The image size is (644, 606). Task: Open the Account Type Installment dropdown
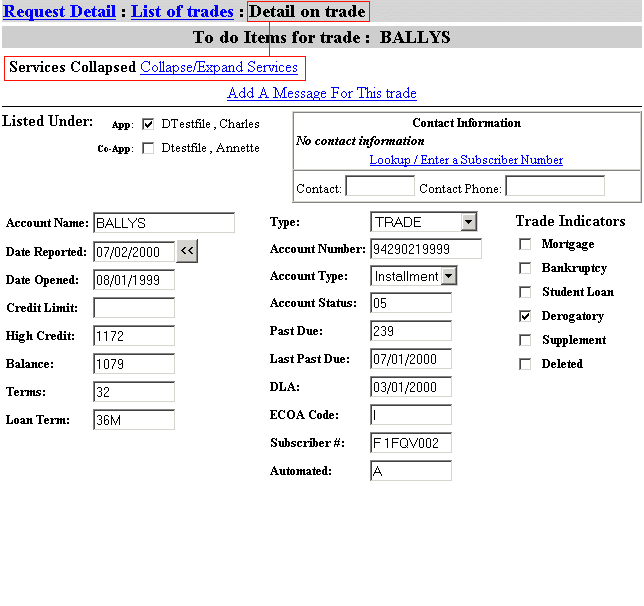click(x=414, y=276)
